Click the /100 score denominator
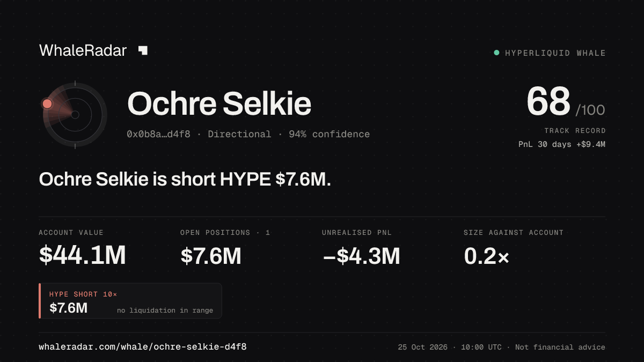This screenshot has height=362, width=644. tap(590, 110)
